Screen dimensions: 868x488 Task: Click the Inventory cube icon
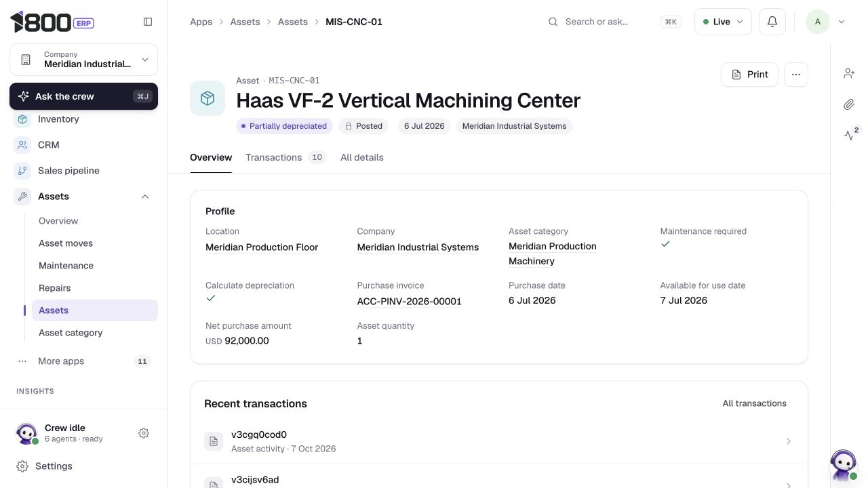22,119
